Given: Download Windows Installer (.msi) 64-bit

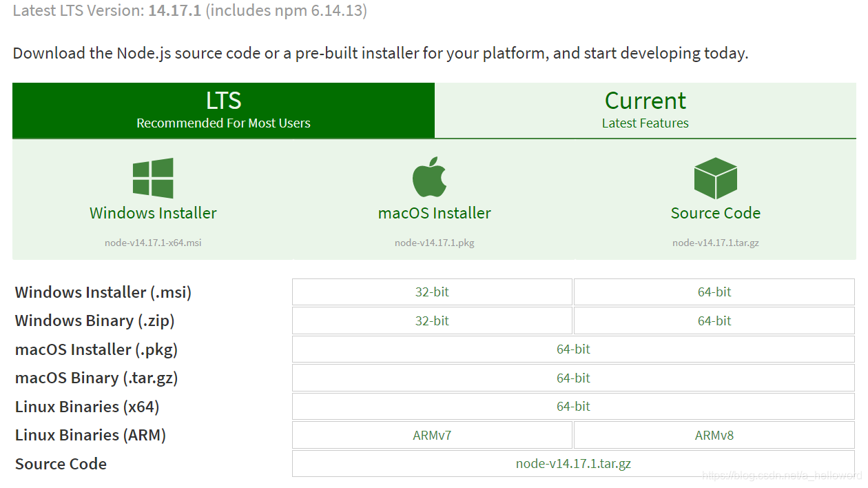Looking at the screenshot, I should coord(714,292).
